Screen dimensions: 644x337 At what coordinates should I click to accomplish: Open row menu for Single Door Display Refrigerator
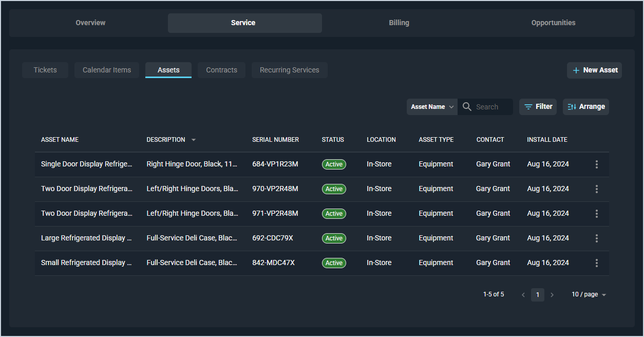(596, 164)
